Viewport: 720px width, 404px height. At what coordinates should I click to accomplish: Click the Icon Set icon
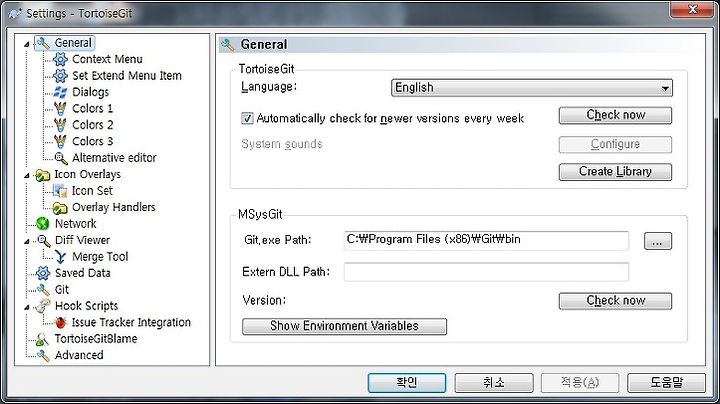[x=60, y=191]
